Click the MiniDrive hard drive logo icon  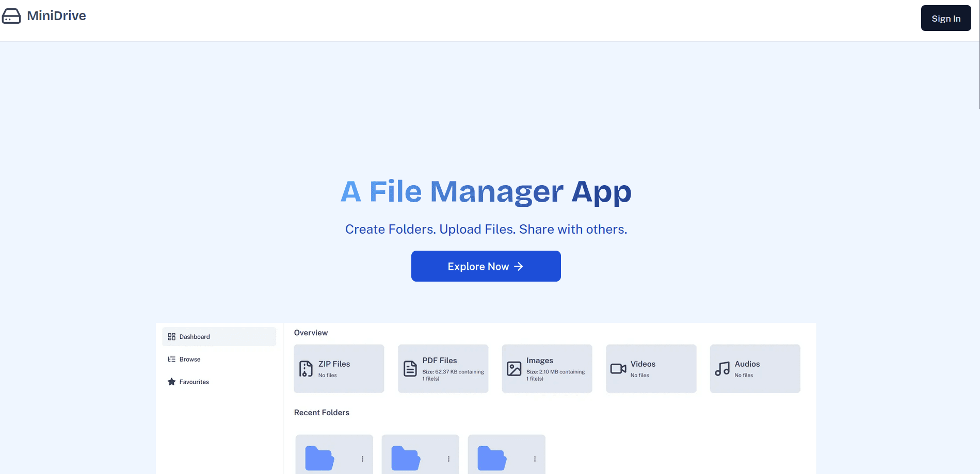pyautogui.click(x=11, y=16)
